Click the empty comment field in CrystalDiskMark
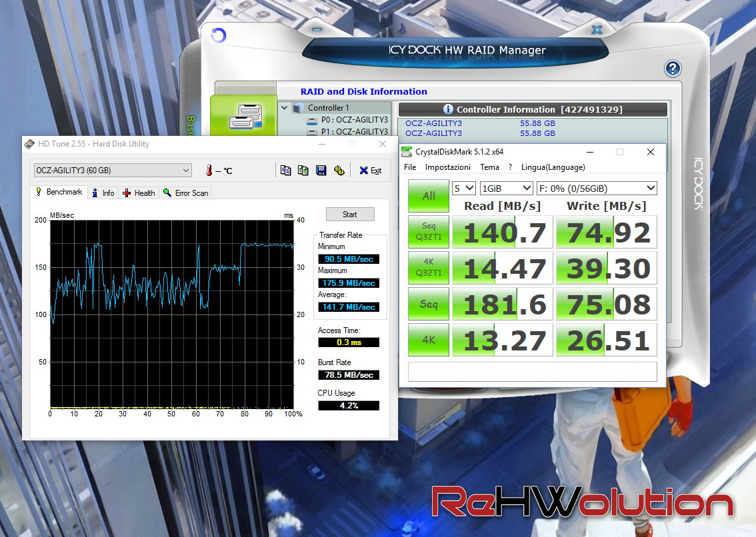 (x=532, y=372)
